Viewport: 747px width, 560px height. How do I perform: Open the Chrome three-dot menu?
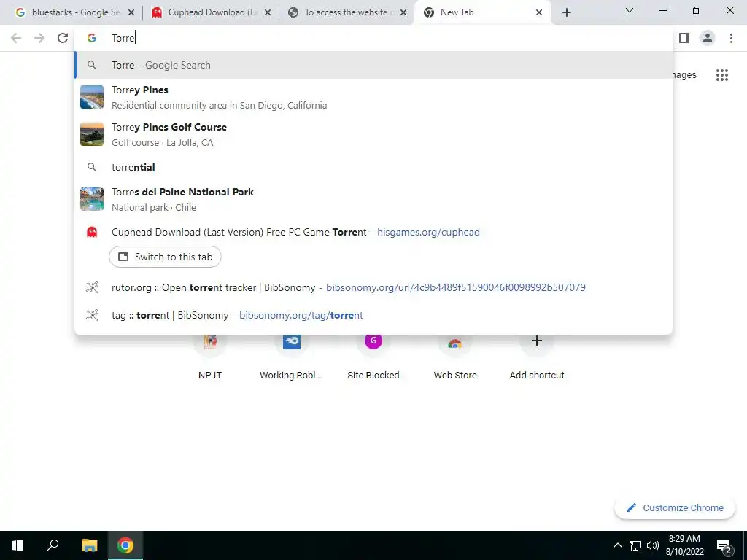(x=731, y=38)
